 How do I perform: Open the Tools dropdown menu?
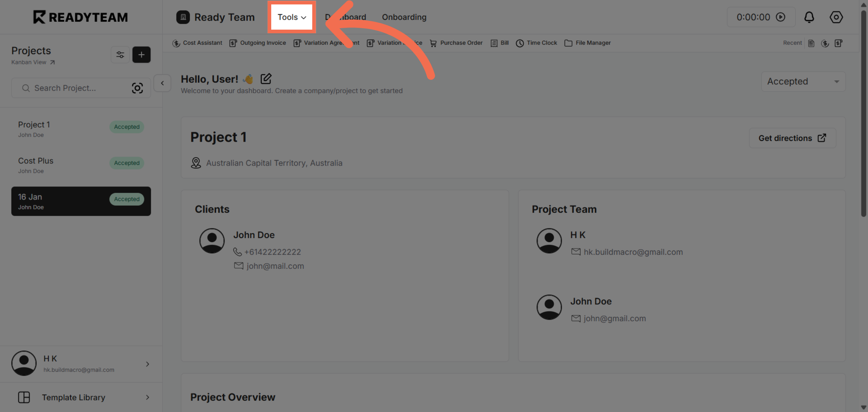[292, 17]
